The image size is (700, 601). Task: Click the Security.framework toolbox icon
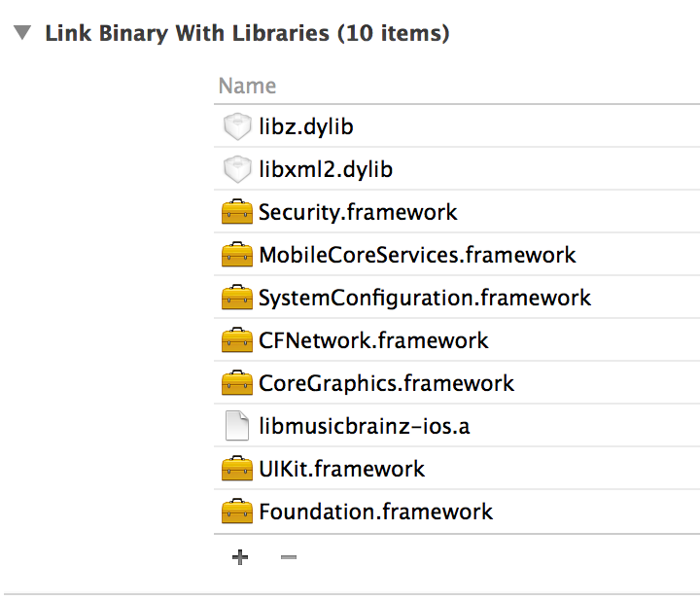click(237, 212)
